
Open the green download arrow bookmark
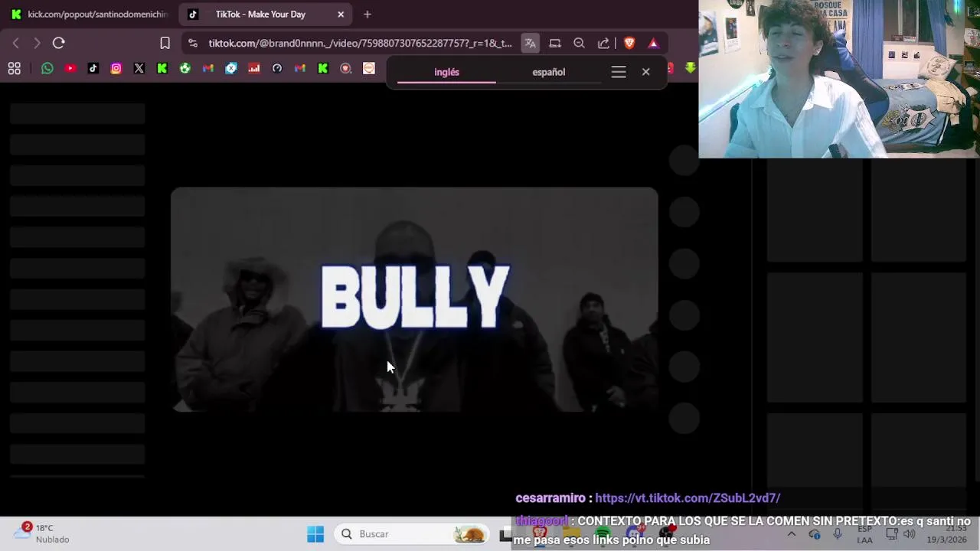click(x=691, y=68)
